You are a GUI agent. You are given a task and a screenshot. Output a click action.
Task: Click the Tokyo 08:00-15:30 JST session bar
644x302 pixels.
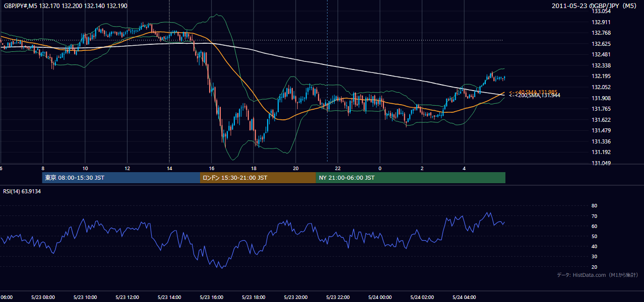[121, 178]
